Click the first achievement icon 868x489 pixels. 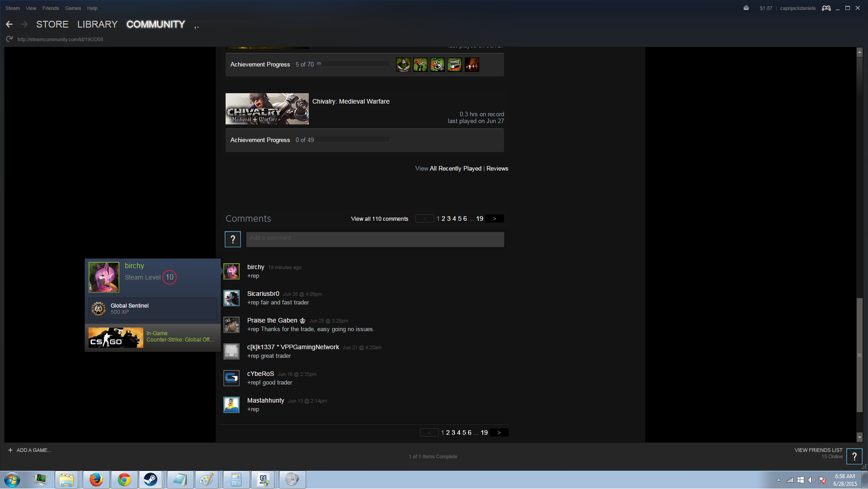[x=403, y=65]
